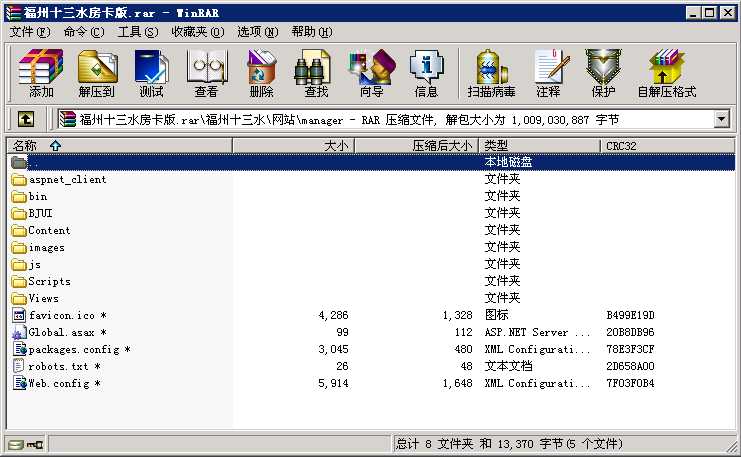The height and width of the screenshot is (457, 741).
Task: Click the 解压到 (Extract To) toolbar icon
Action: [x=97, y=73]
